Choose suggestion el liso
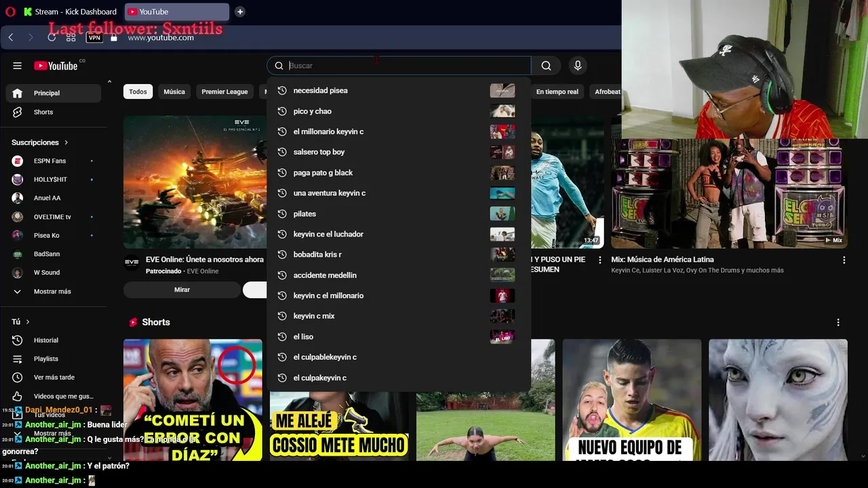Image resolution: width=868 pixels, height=488 pixels. coord(399,336)
